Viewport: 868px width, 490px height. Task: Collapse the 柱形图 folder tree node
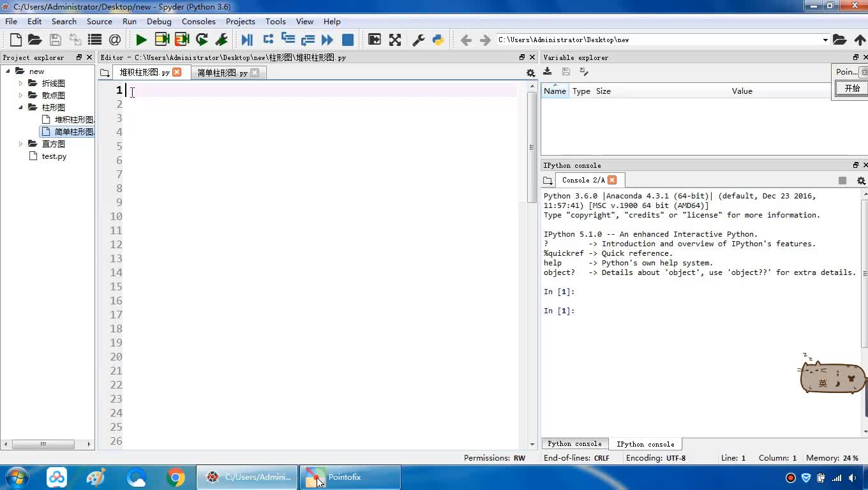[x=20, y=108]
